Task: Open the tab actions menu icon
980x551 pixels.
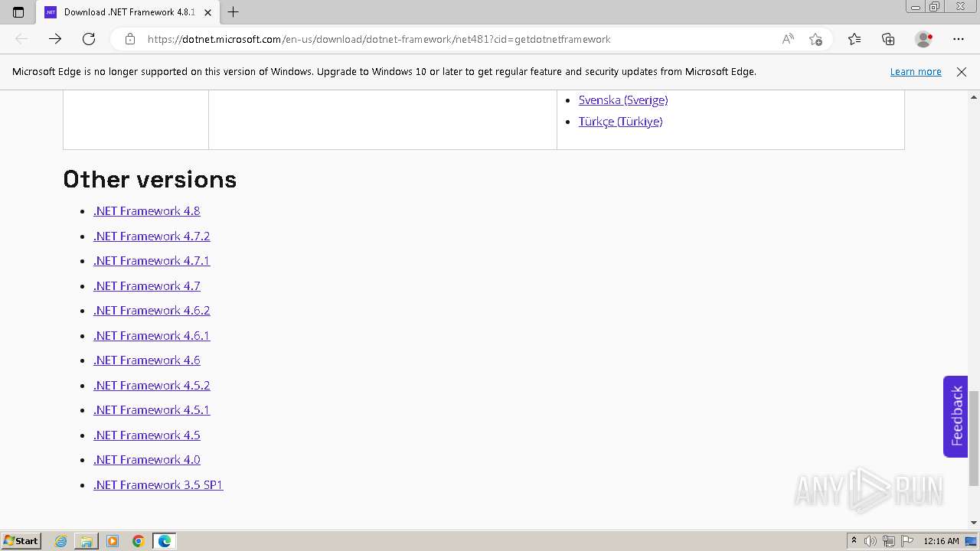Action: pyautogui.click(x=18, y=12)
